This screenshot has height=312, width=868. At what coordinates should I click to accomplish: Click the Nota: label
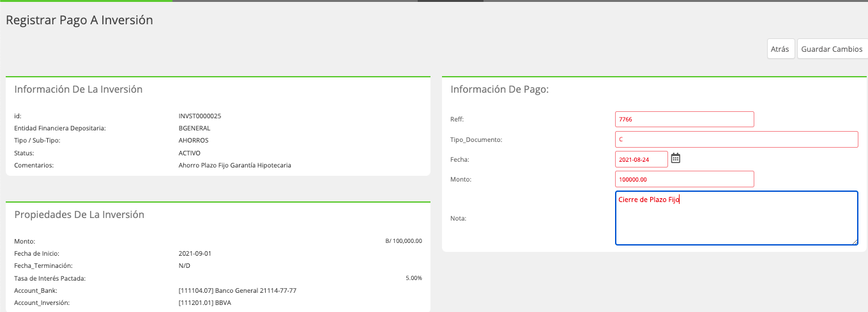click(x=459, y=219)
